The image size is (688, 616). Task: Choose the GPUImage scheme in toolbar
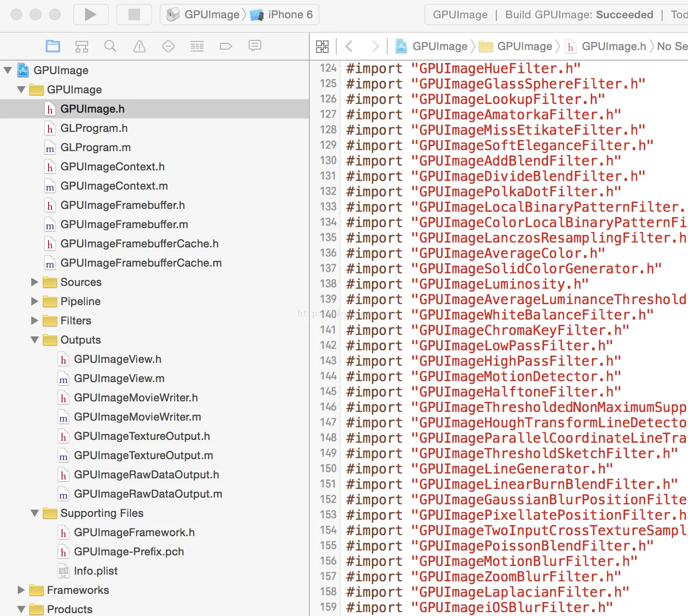203,14
